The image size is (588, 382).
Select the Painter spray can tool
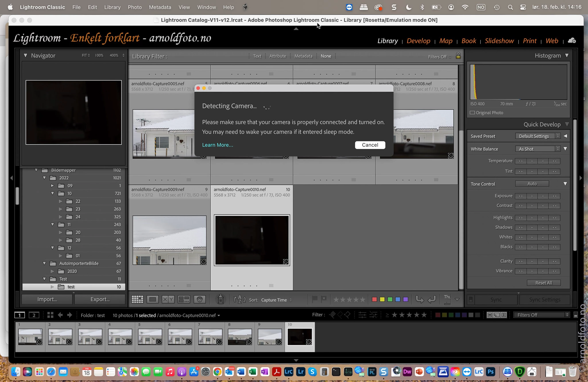(220, 300)
